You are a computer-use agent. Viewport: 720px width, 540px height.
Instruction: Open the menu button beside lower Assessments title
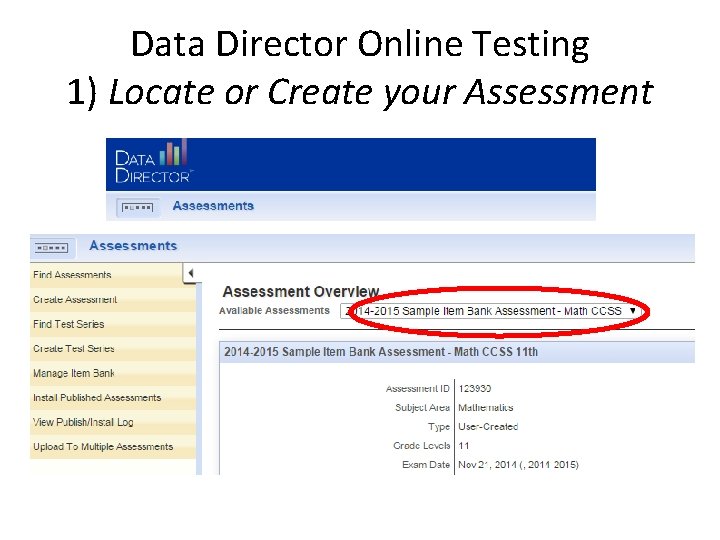tap(52, 248)
